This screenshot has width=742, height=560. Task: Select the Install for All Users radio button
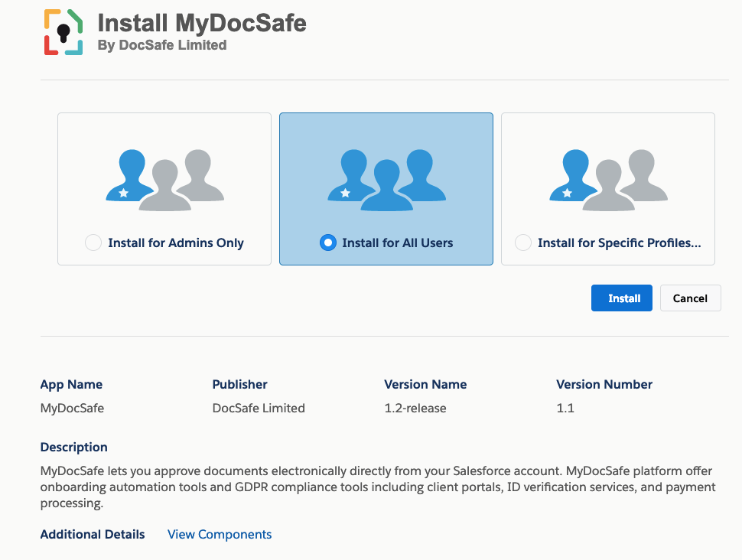click(328, 243)
